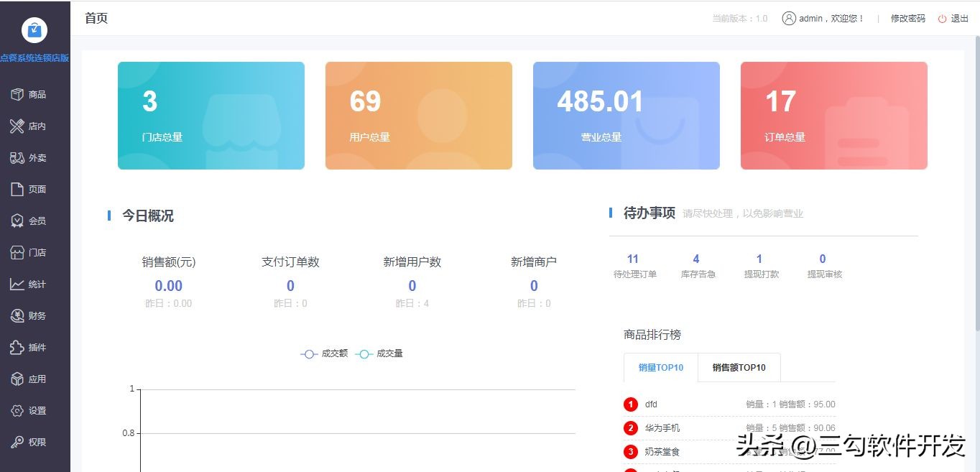Select the 销量TOP10 ranking tab
Screen dimensions: 980x472
(660, 367)
